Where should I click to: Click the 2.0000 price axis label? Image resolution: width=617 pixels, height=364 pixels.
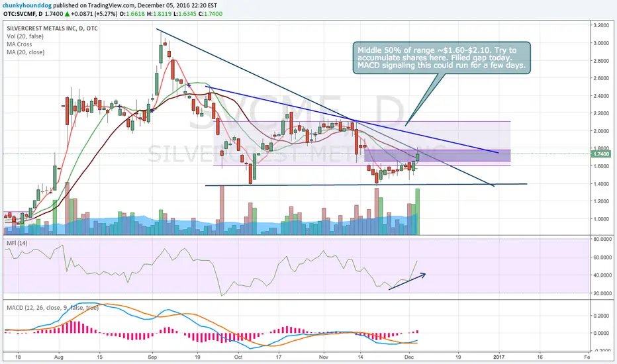600,131
